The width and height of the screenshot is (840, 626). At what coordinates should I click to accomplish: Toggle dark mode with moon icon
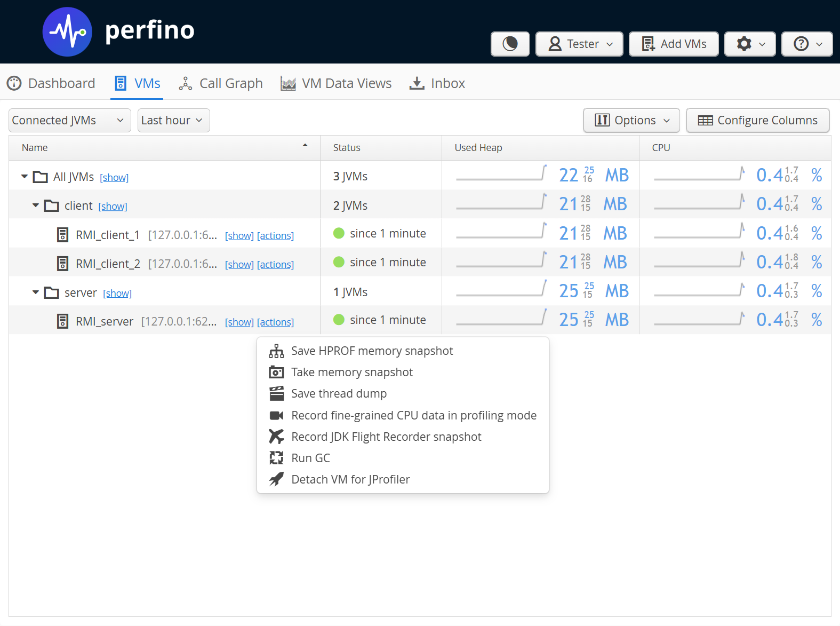click(510, 44)
